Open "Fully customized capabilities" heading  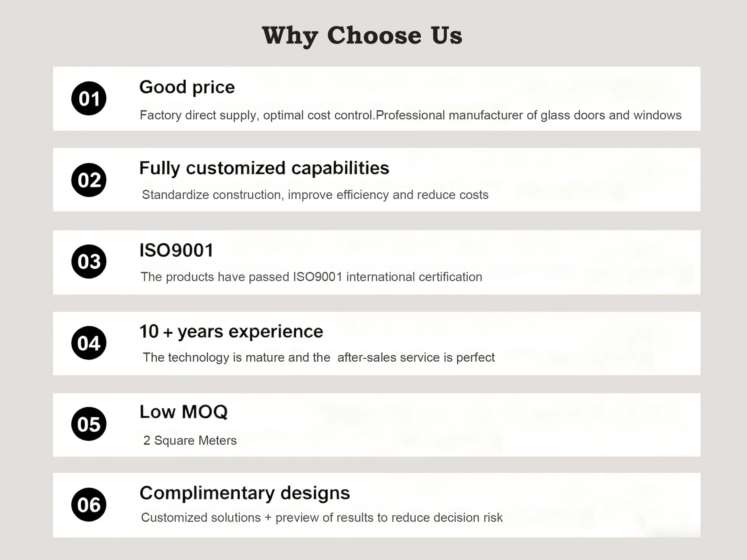point(264,168)
